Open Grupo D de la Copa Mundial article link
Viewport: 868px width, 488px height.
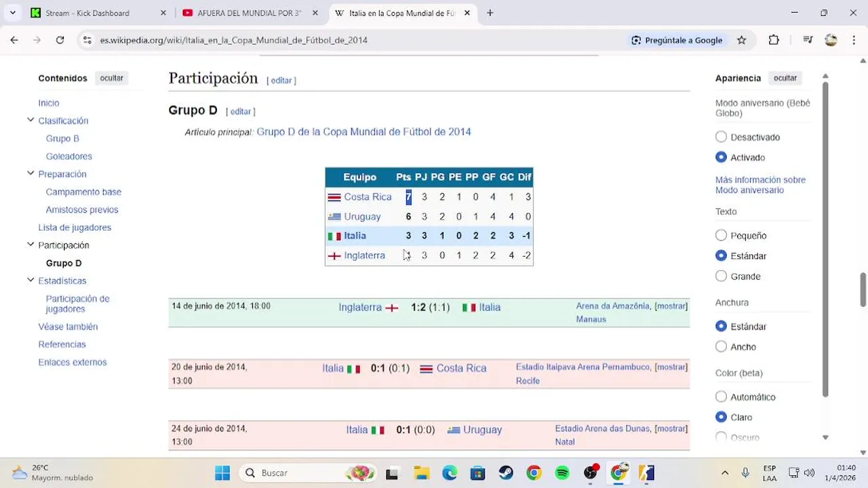pos(363,131)
